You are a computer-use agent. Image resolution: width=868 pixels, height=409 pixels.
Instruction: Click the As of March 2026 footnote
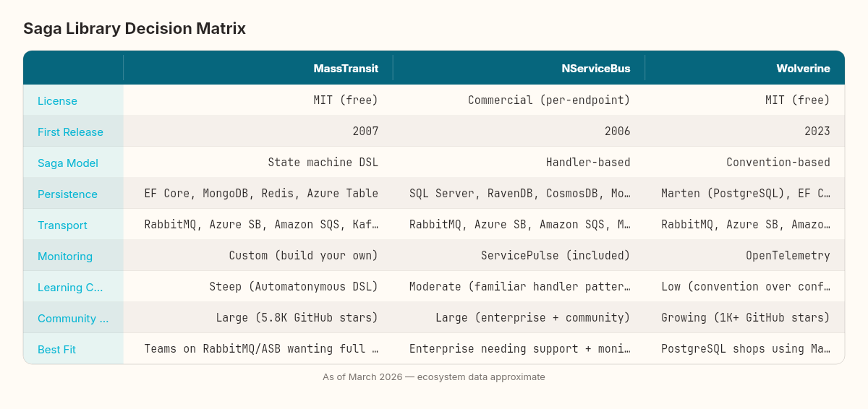[434, 377]
